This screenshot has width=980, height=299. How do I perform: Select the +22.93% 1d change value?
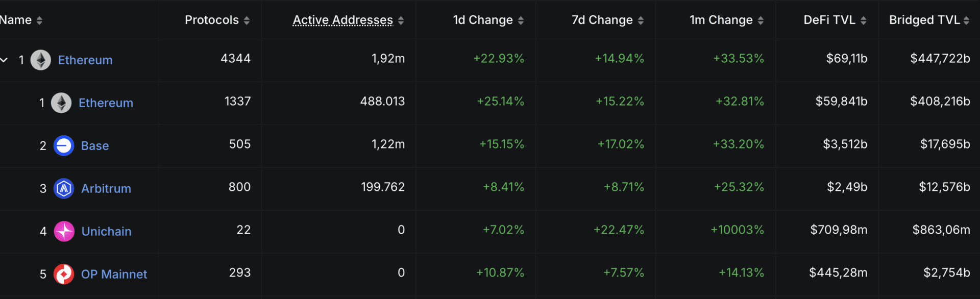499,59
